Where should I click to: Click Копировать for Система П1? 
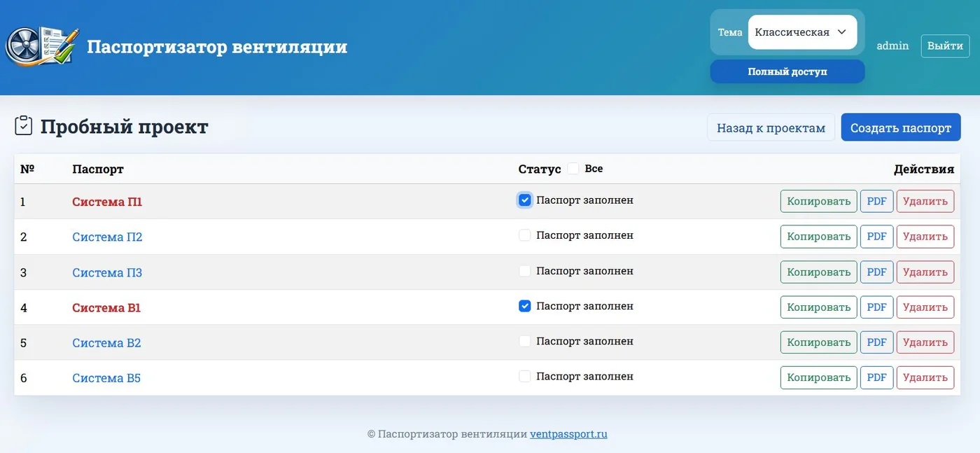[x=818, y=201]
